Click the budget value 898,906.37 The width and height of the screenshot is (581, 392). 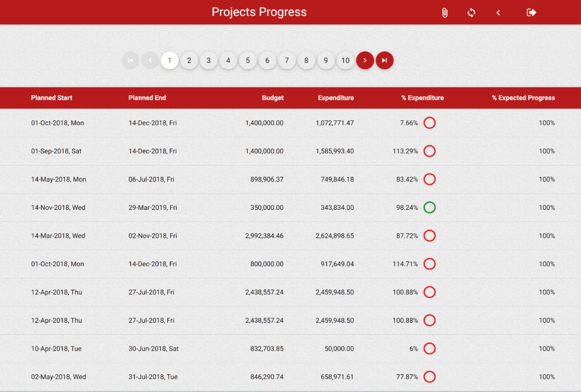point(267,179)
